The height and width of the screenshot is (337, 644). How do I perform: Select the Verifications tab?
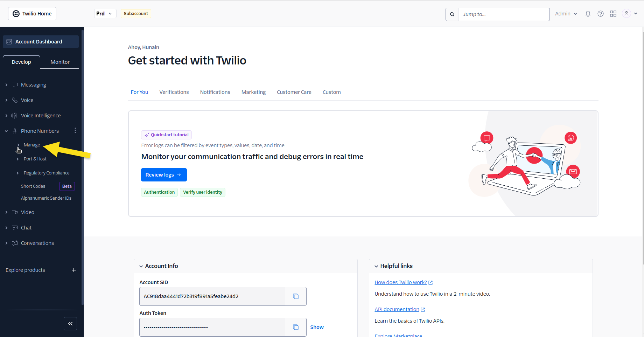coord(174,92)
